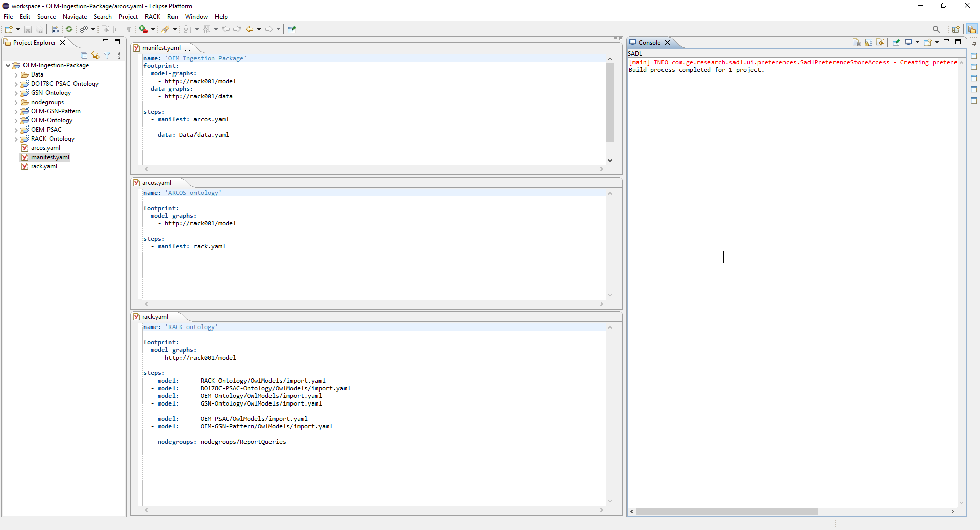Click the Last Edit Location icon
980x530 pixels.
(x=226, y=29)
